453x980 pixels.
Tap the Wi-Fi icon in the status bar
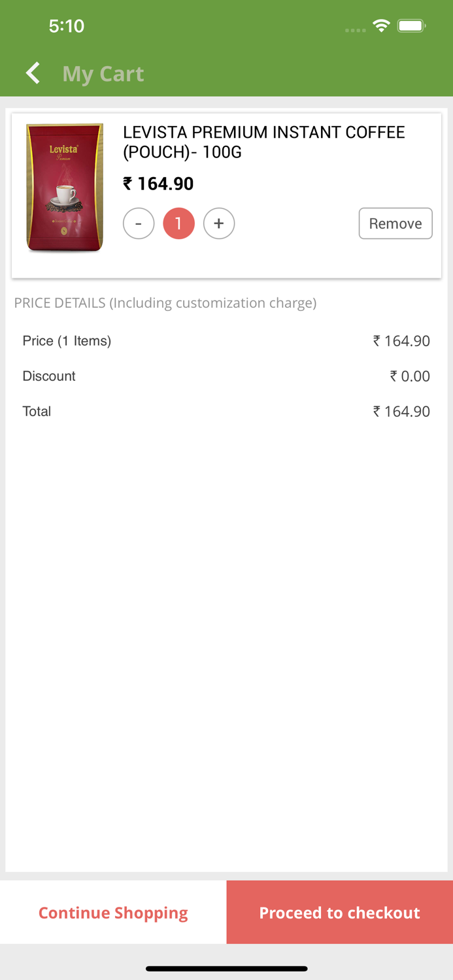382,25
